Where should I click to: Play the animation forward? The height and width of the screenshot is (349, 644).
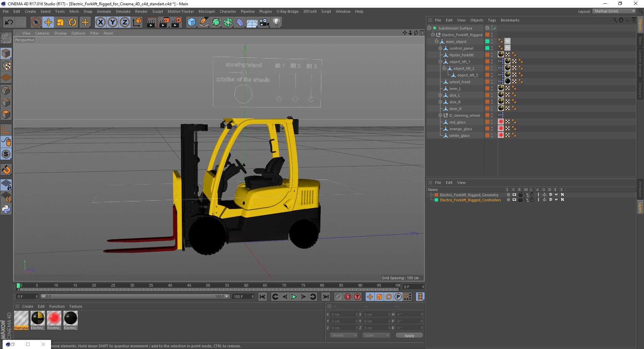tap(294, 297)
